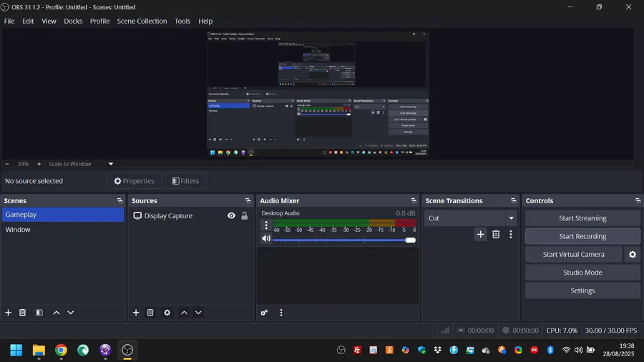Open system tray volume icon

coord(578,350)
